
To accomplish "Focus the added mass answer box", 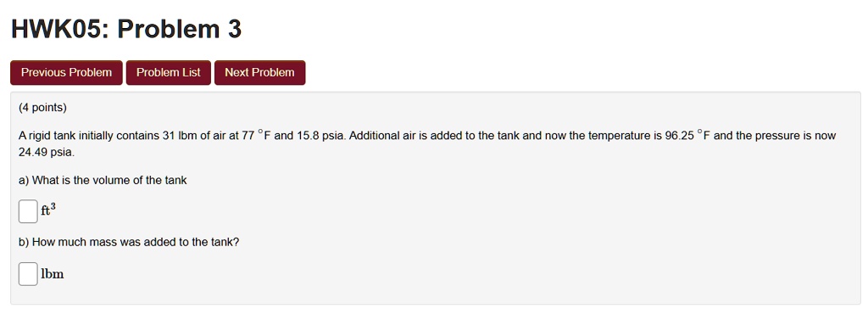I will 28,274.
